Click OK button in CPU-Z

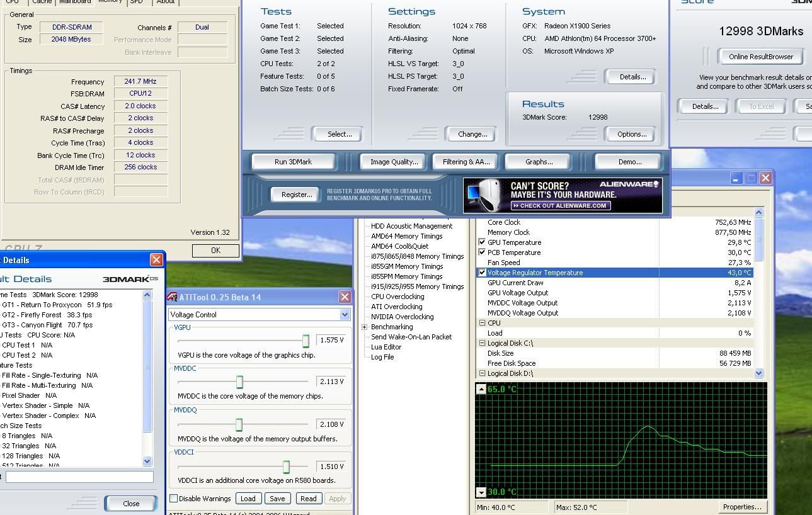point(215,251)
